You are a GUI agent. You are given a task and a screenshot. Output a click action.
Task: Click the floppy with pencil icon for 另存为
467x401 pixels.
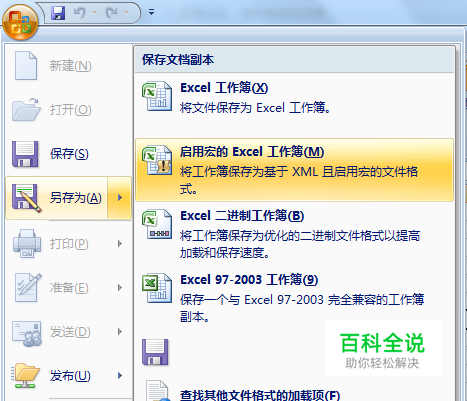coord(26,198)
